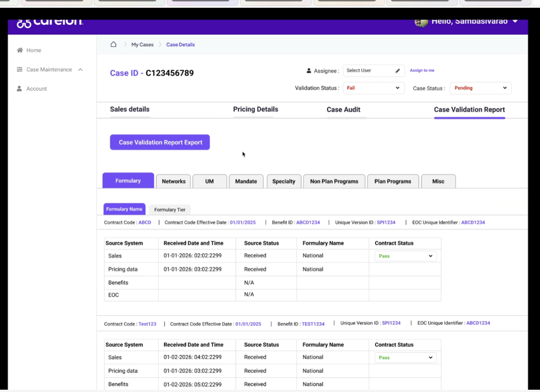Switch to the Pricing Details tab
540x392 pixels.
(255, 110)
